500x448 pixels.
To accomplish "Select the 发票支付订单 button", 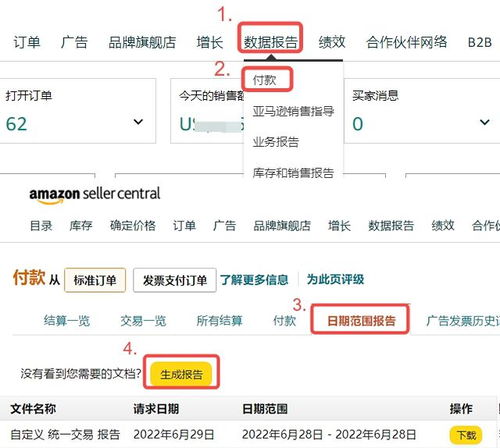I will (175, 280).
